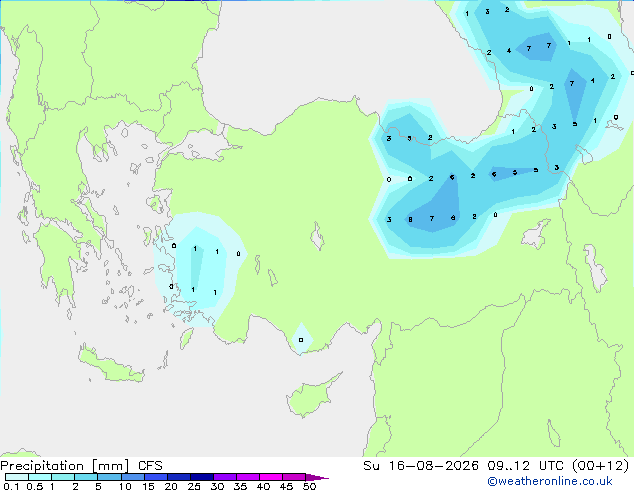Click the legend label '0.1'
The height and width of the screenshot is (490, 634).
tap(11, 486)
